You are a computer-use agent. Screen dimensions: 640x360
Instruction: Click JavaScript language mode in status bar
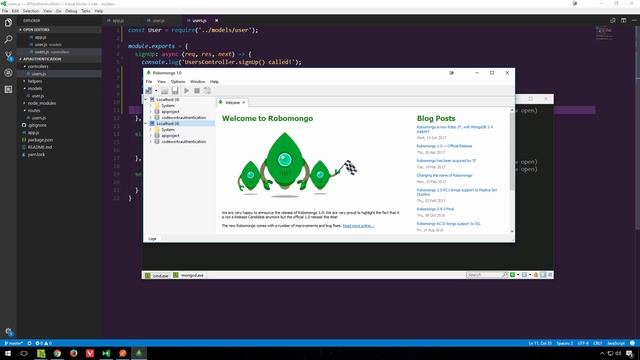tap(616, 343)
